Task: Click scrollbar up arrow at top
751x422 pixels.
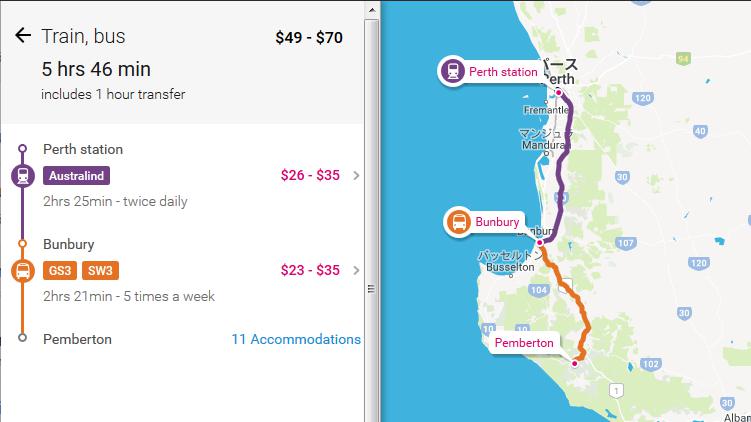Action: pyautogui.click(x=372, y=10)
